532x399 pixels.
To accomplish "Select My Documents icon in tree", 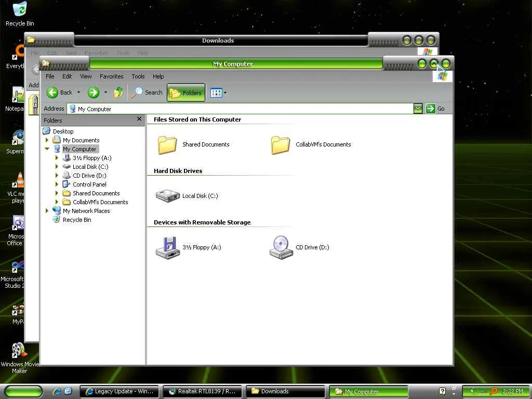I will coord(57,140).
